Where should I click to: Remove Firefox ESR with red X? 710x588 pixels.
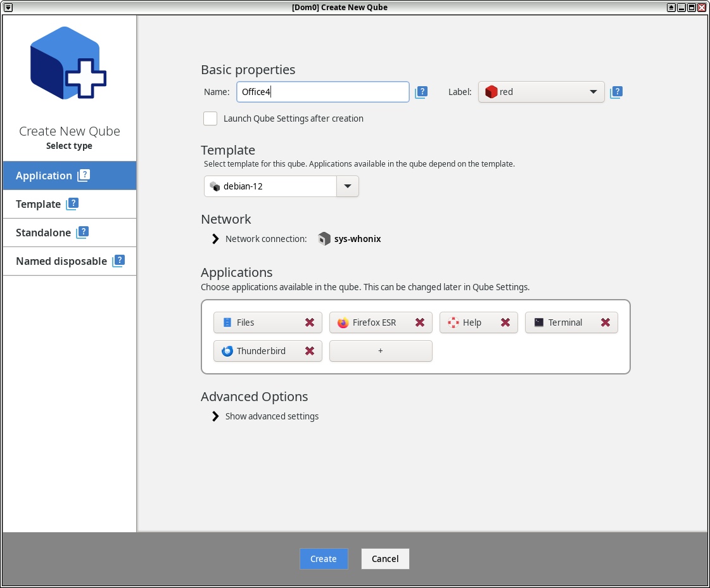tap(420, 323)
